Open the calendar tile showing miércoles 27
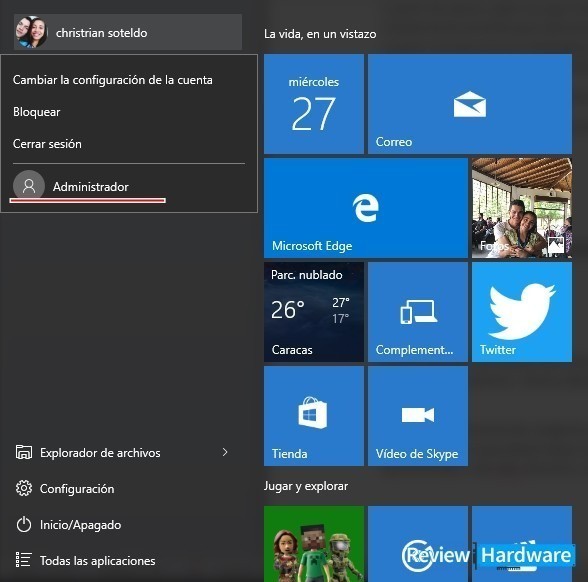This screenshot has height=582, width=588. (x=314, y=104)
